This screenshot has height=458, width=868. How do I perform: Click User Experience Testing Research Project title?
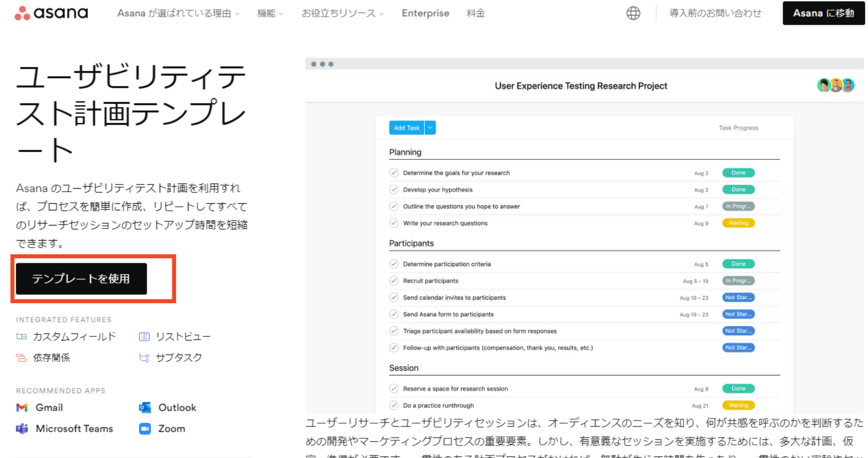click(x=581, y=86)
